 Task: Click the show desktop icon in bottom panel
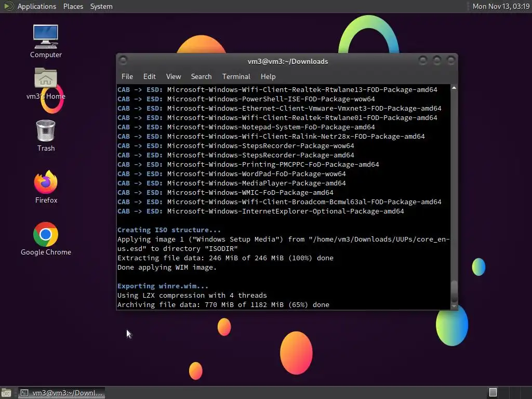(x=6, y=393)
